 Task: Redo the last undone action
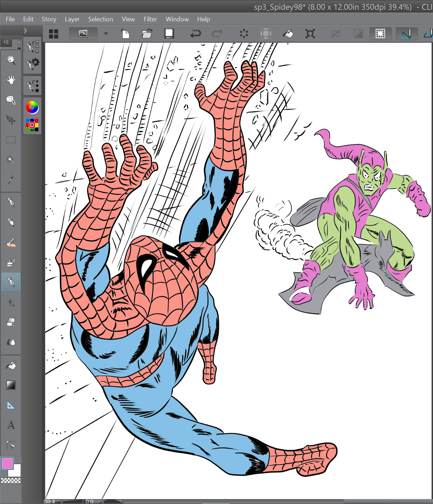[217, 34]
